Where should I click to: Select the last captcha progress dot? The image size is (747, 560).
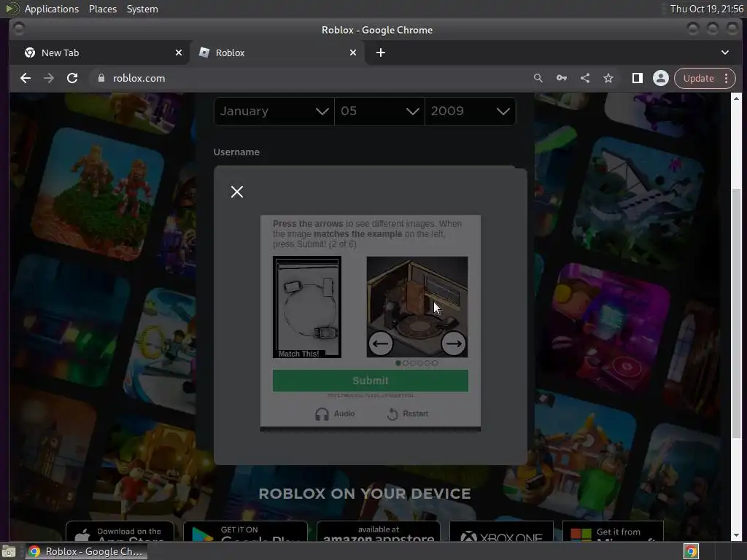tap(435, 363)
